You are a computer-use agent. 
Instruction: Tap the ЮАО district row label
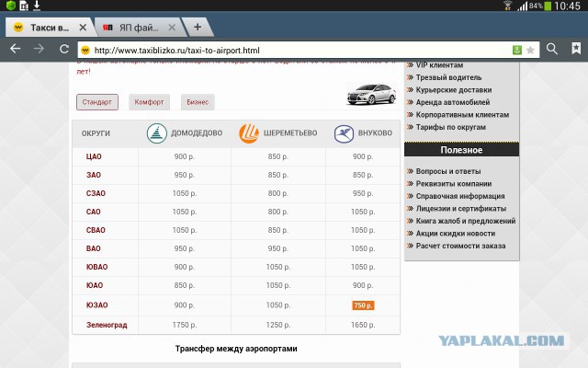95,285
